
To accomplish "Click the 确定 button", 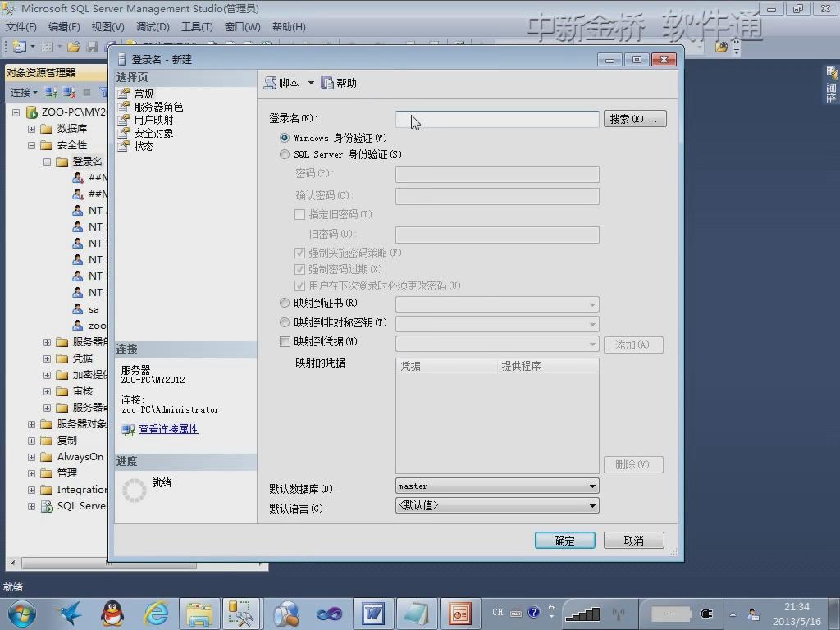I will pos(564,541).
